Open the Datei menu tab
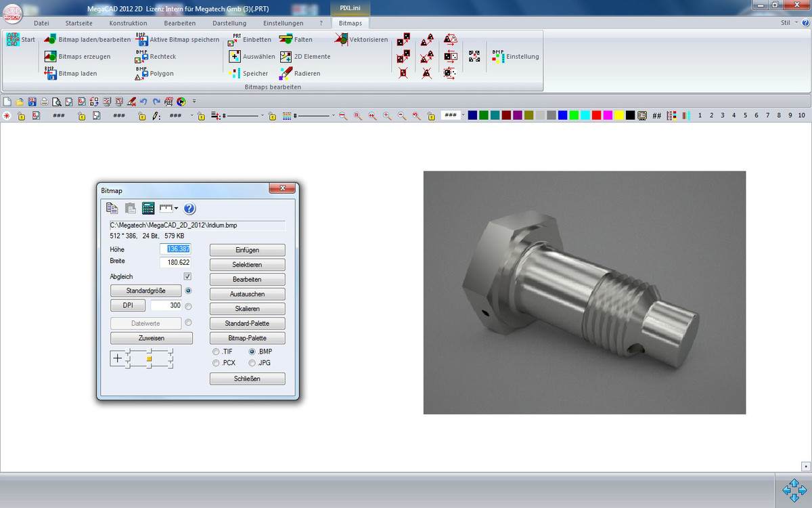This screenshot has width=812, height=508. tap(41, 23)
